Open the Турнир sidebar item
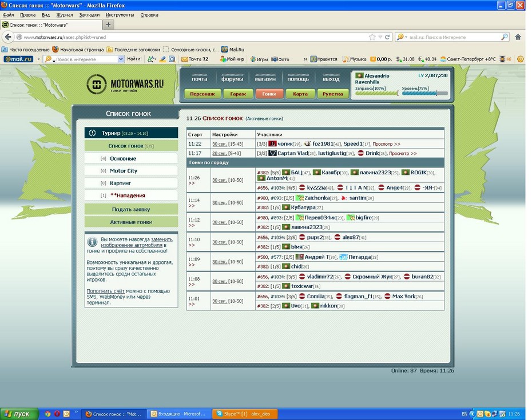 [131, 133]
